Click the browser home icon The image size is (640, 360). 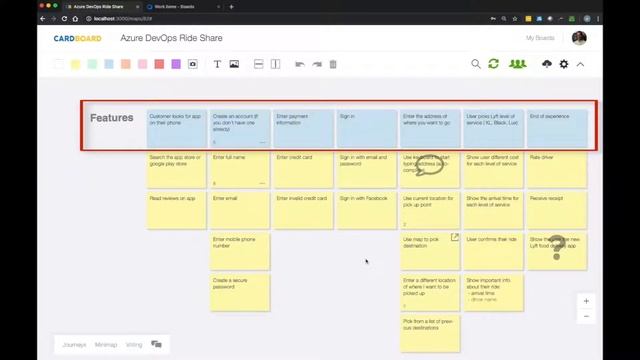tap(75, 19)
